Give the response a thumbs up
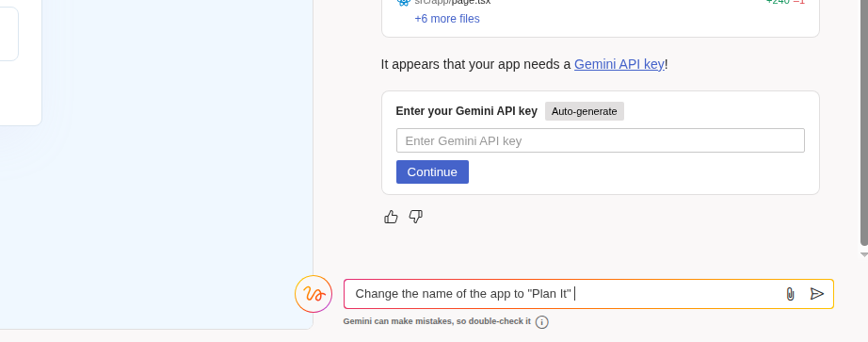This screenshot has width=868, height=342. 391,217
